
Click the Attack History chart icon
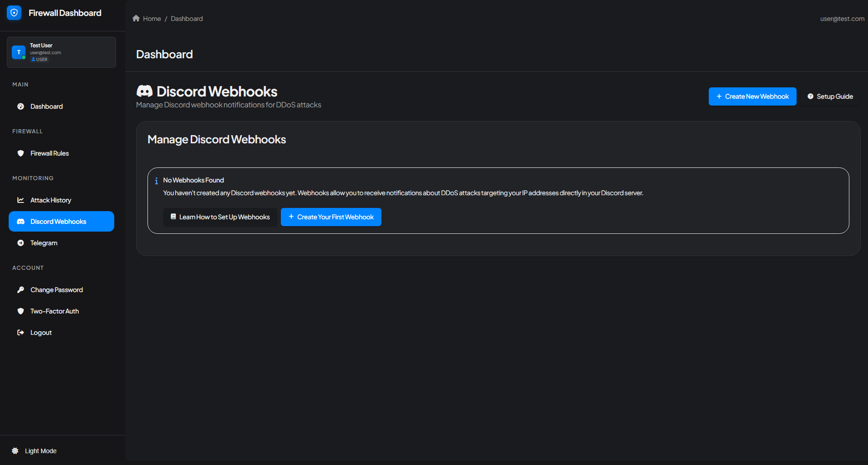pos(21,200)
